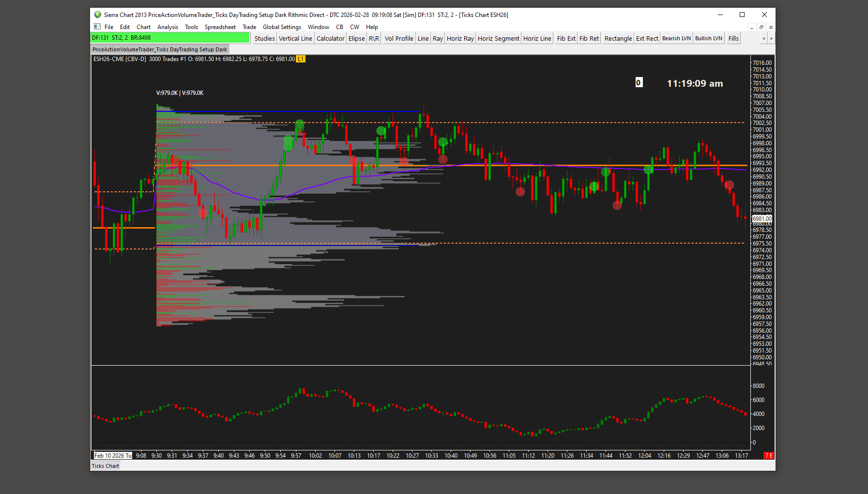Open the Help menu
Image resolution: width=868 pixels, height=494 pixels.
372,27
